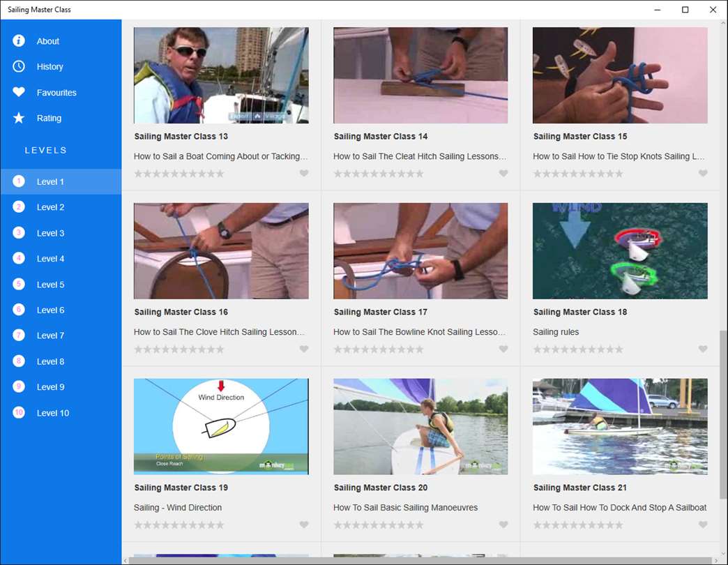The width and height of the screenshot is (728, 565).
Task: Favourite Sailing Master Class 13 with heart
Action: (x=303, y=173)
